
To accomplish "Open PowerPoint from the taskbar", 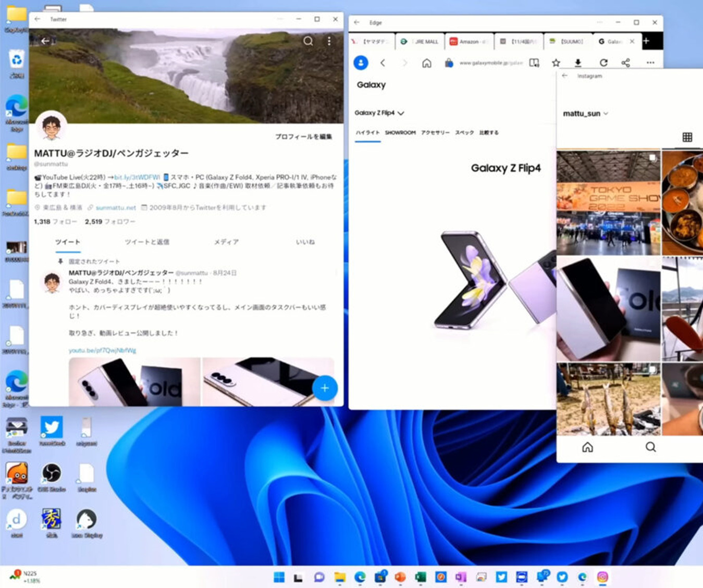I will coord(400,577).
